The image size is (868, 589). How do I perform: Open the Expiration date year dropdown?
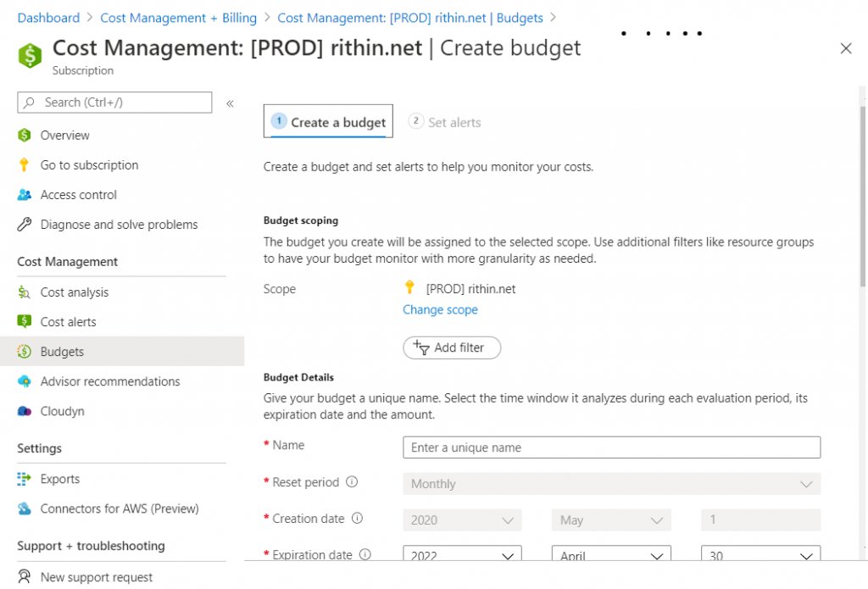tap(462, 556)
